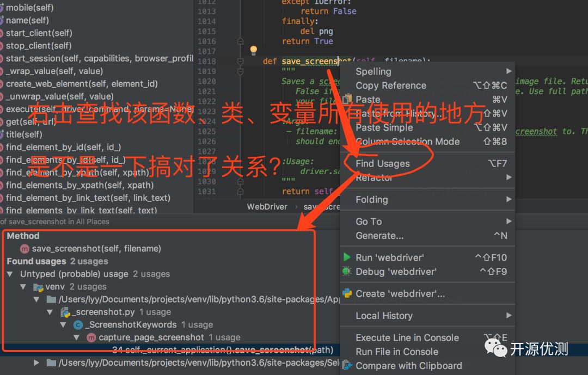The height and width of the screenshot is (375, 588).
Task: Collapse the site-packages/Ap folder node
Action: click(x=36, y=299)
